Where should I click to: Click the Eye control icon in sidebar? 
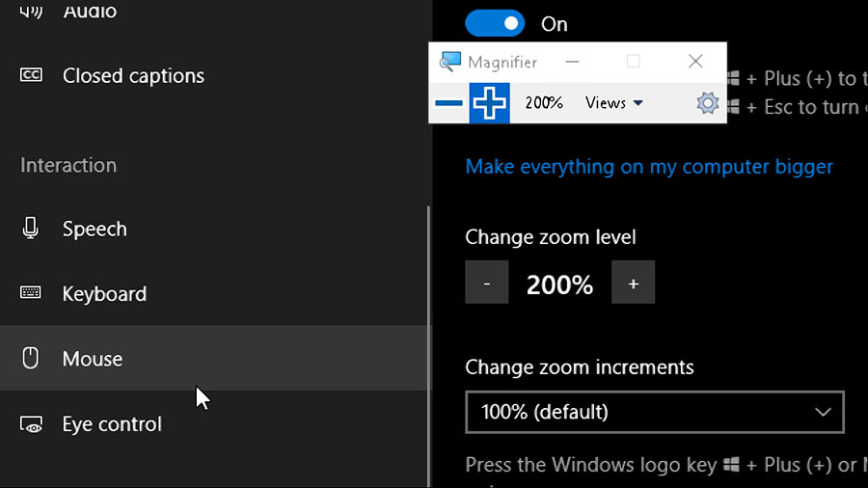click(31, 424)
